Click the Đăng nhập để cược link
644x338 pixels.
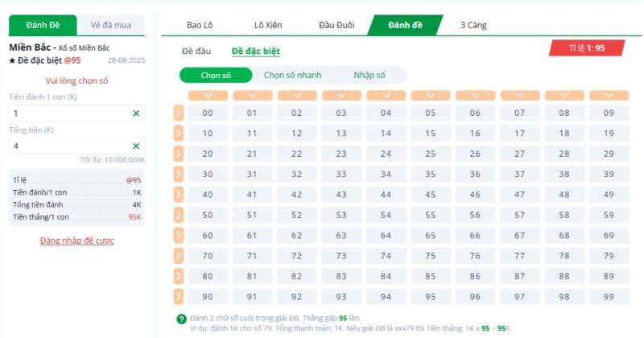point(77,241)
